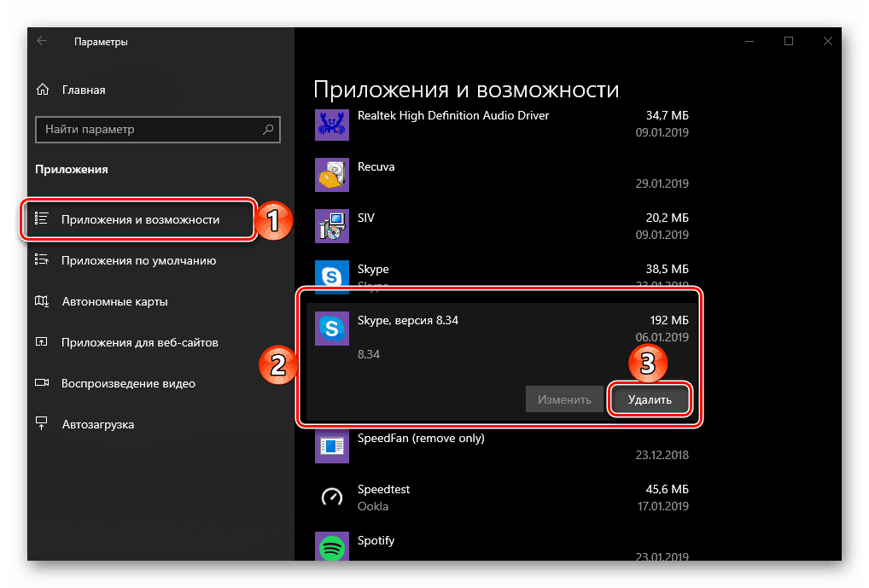Click the Приложения для веб-сайтов icon

coord(42,342)
